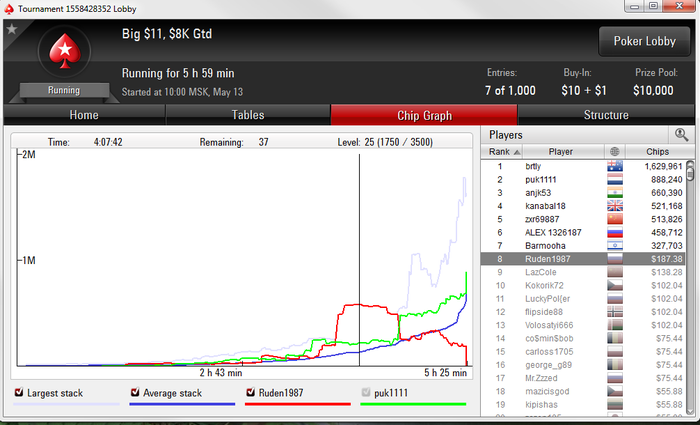This screenshot has width=700, height=425.
Task: Uncheck the Ruden1987 graph checkbox
Action: point(250,392)
